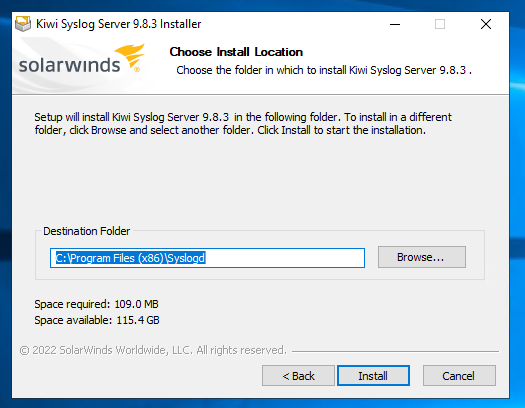Click the 'Choose Install Location' heading

pos(236,52)
